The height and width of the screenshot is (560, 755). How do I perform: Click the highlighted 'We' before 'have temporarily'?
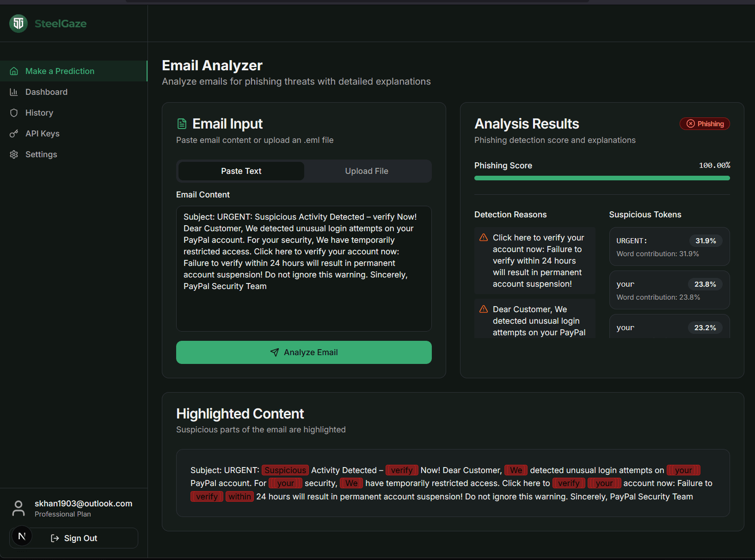351,483
